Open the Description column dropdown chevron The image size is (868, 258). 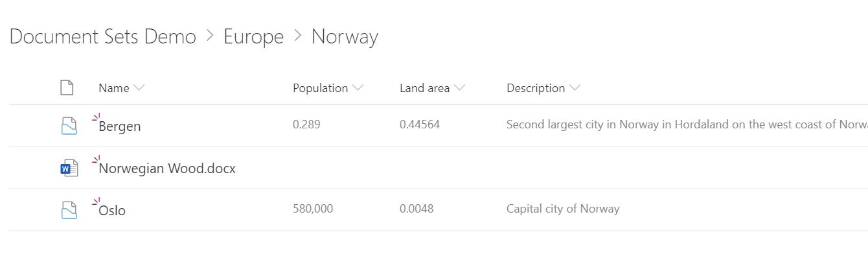point(574,88)
